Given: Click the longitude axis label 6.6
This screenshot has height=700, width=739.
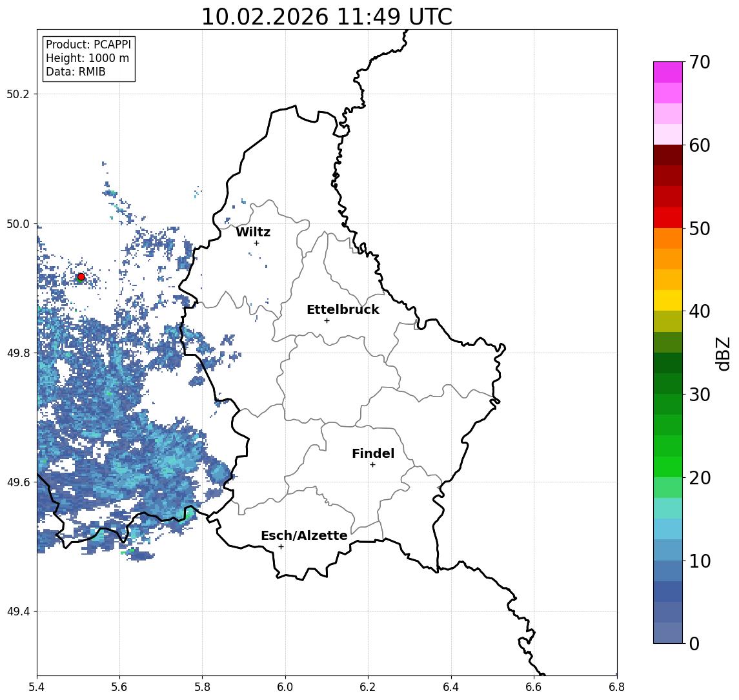Looking at the screenshot, I should [x=534, y=687].
